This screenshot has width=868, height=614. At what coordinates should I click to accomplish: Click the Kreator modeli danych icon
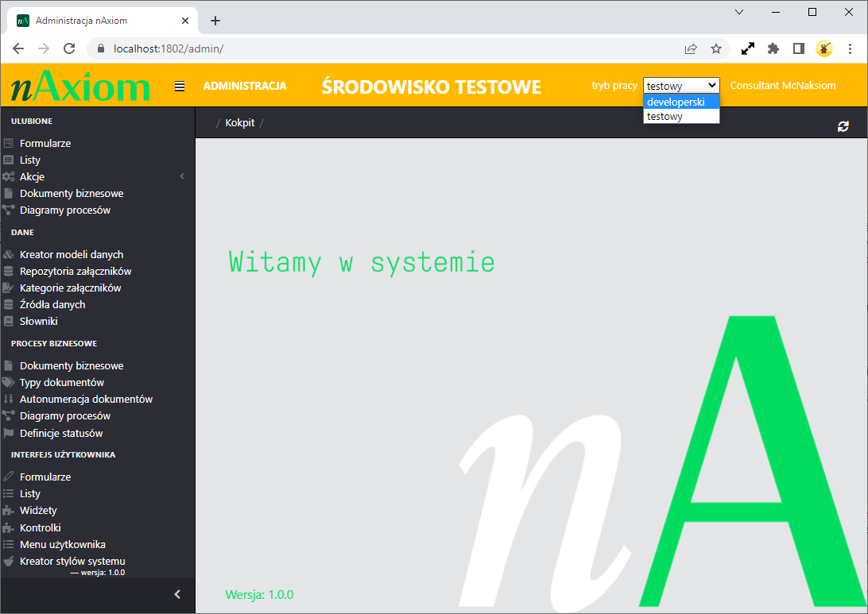point(8,254)
